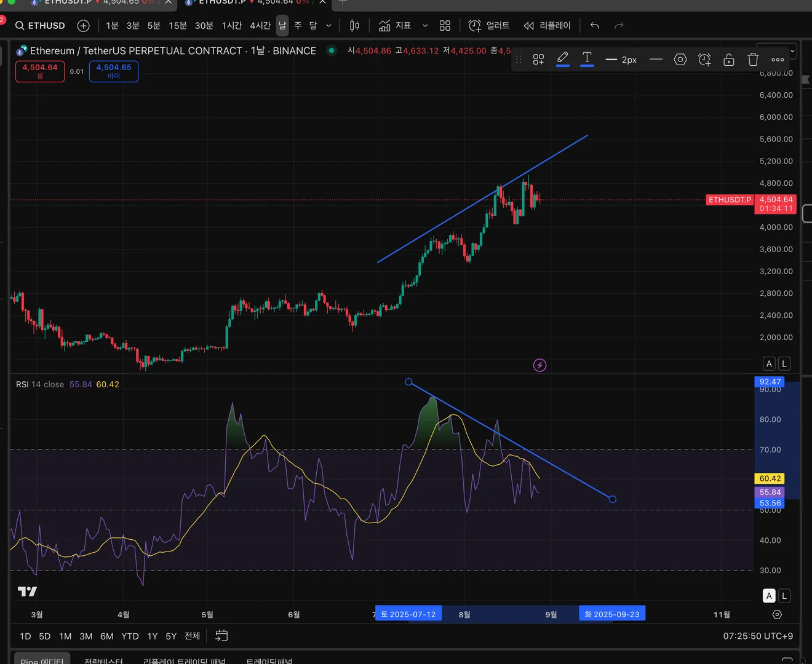
Task: Click the blue 바이 buy button
Action: pos(114,71)
